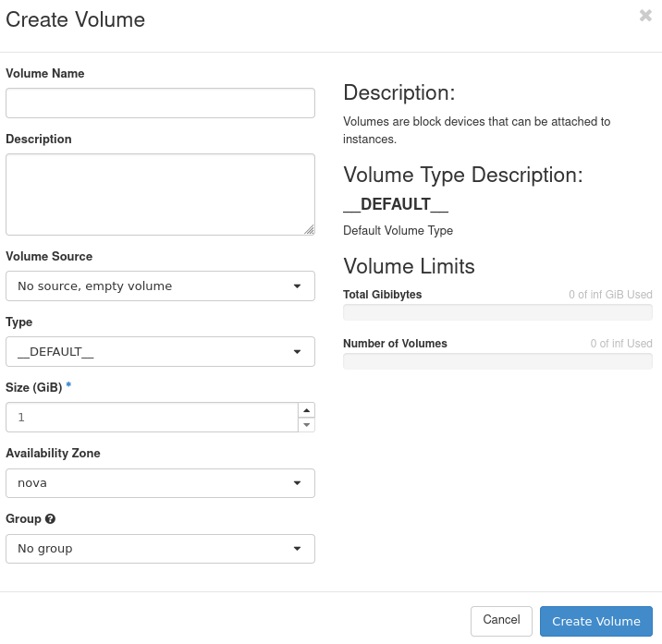The width and height of the screenshot is (662, 644).
Task: Expand the Group dropdown showing No group
Action: pos(160,549)
